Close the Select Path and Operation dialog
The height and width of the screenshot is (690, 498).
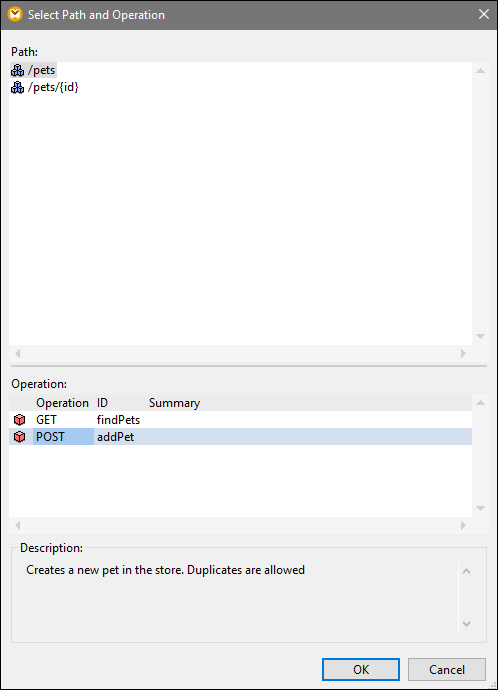coord(483,15)
